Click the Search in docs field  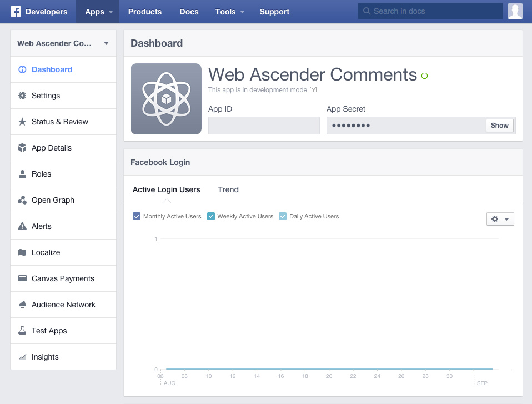pyautogui.click(x=430, y=11)
